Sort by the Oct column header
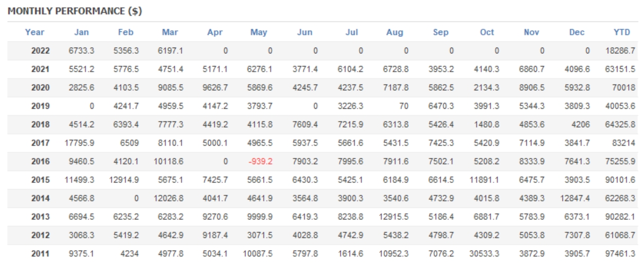This screenshot has width=644, height=265. (x=487, y=32)
